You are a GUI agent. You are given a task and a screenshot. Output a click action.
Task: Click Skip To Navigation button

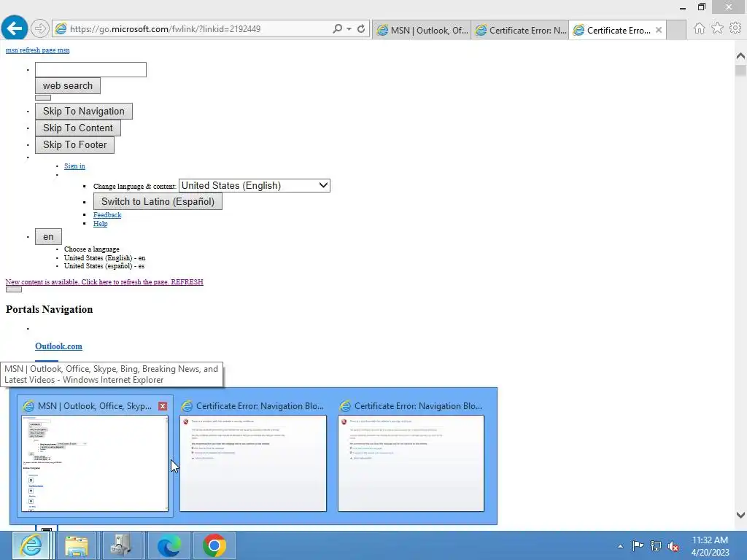click(84, 111)
